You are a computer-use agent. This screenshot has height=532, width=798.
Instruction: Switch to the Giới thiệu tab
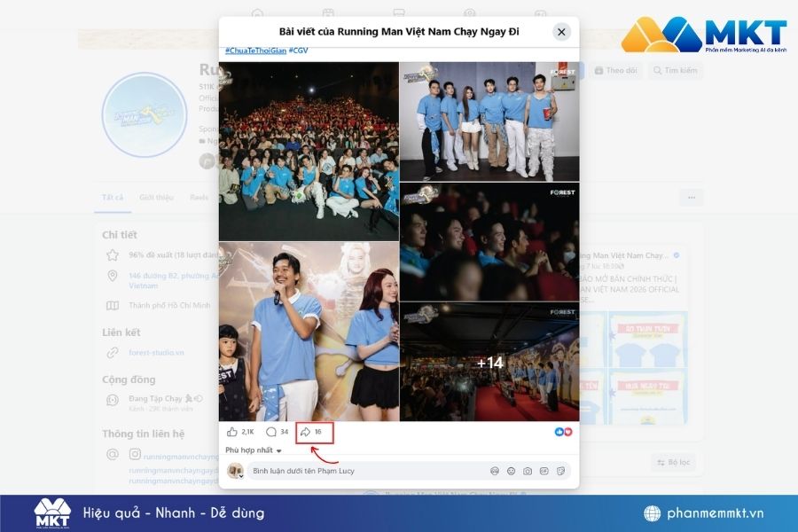click(x=156, y=198)
